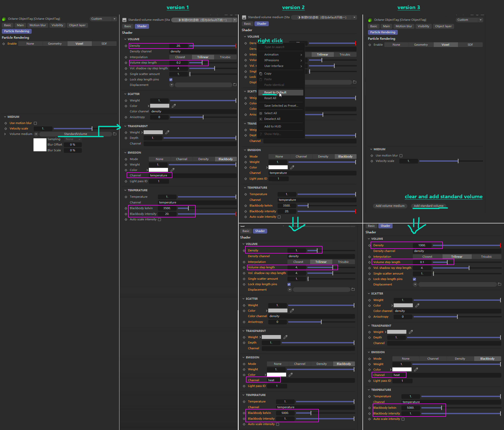
Task: Click folder icon beside version 1 Displacement field
Action: pos(235,85)
